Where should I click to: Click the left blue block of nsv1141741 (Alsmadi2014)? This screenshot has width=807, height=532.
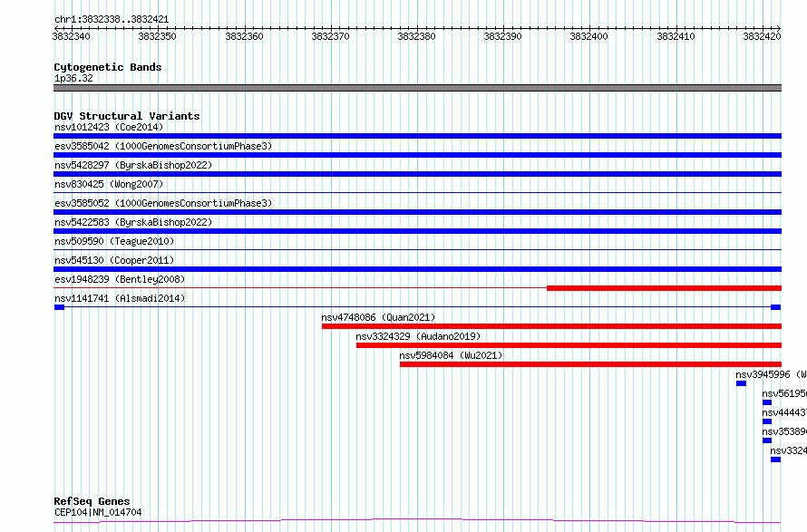coord(59,307)
